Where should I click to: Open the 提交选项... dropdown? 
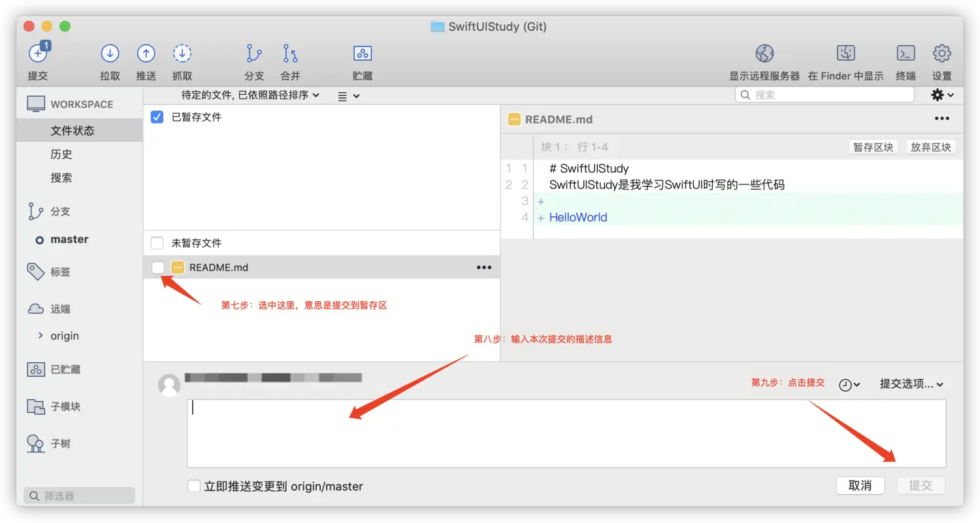pos(911,384)
